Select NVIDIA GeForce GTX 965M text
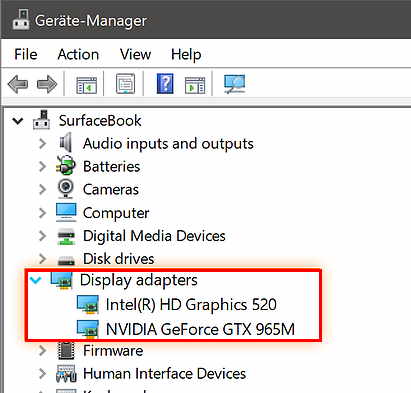This screenshot has width=411, height=393. (x=200, y=329)
